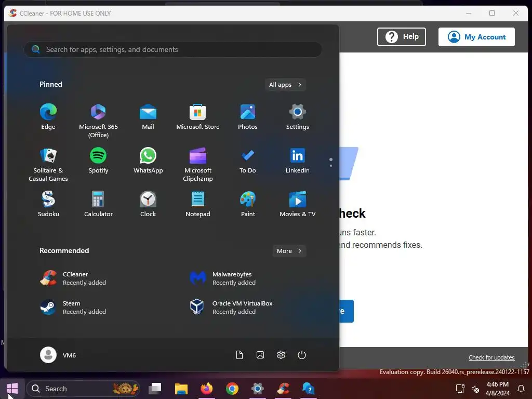Open the Clock app
Image resolution: width=532 pixels, height=399 pixels.
click(148, 204)
